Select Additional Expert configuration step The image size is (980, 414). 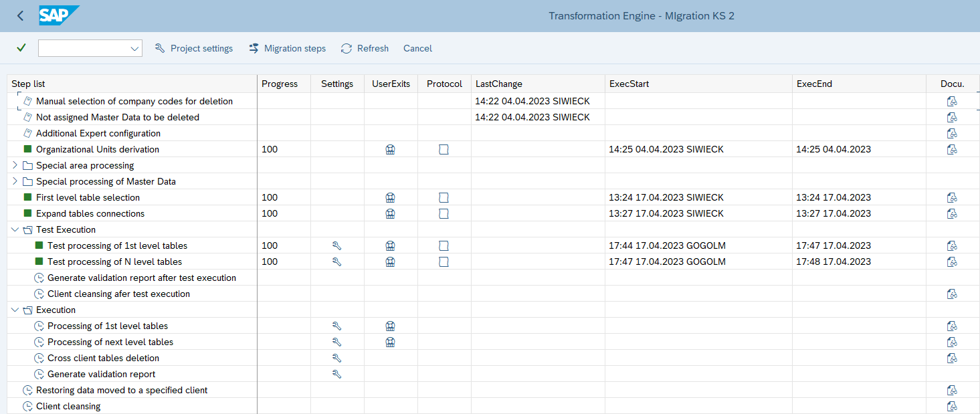[x=98, y=134]
